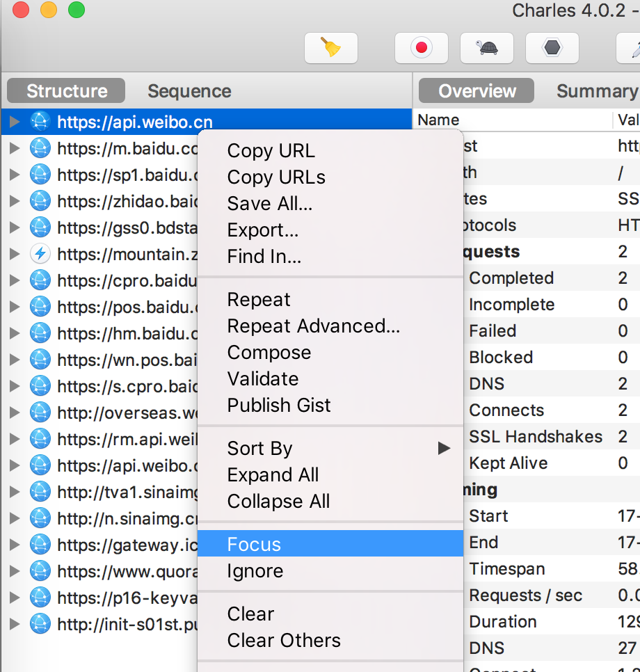Choose Export... menu entry

[330, 230]
